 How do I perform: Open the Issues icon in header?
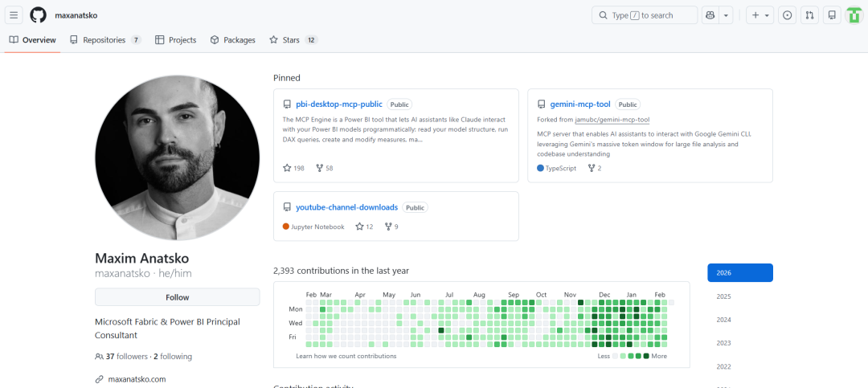[787, 15]
